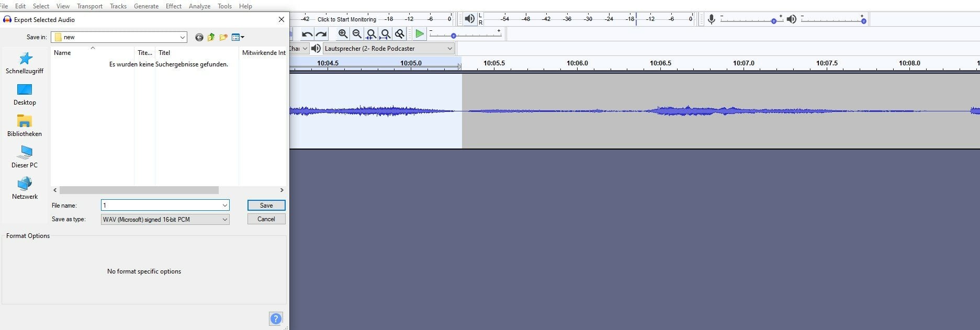Click the Audacity headphone icon in dialog title
Image resolution: width=980 pixels, height=330 pixels.
click(7, 19)
